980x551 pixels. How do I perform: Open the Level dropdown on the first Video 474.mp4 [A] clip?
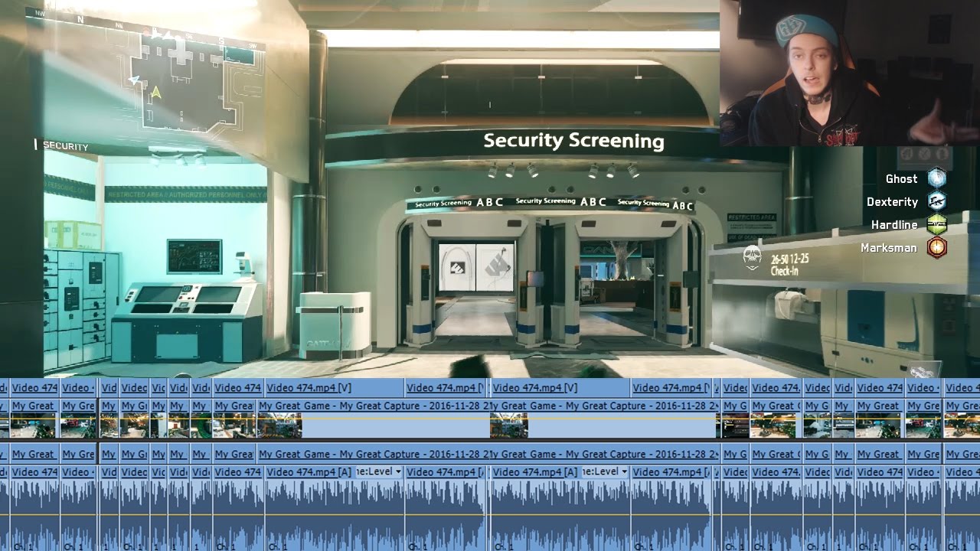[x=377, y=472]
